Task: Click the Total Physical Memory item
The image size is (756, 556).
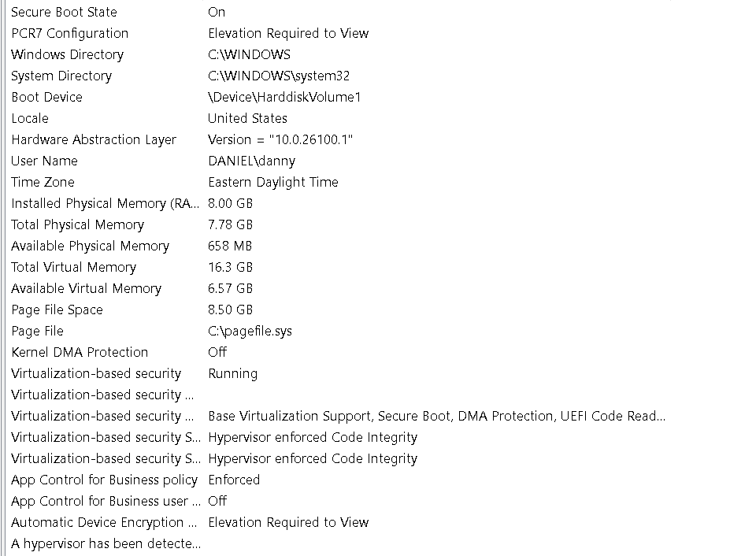Action: tap(78, 224)
